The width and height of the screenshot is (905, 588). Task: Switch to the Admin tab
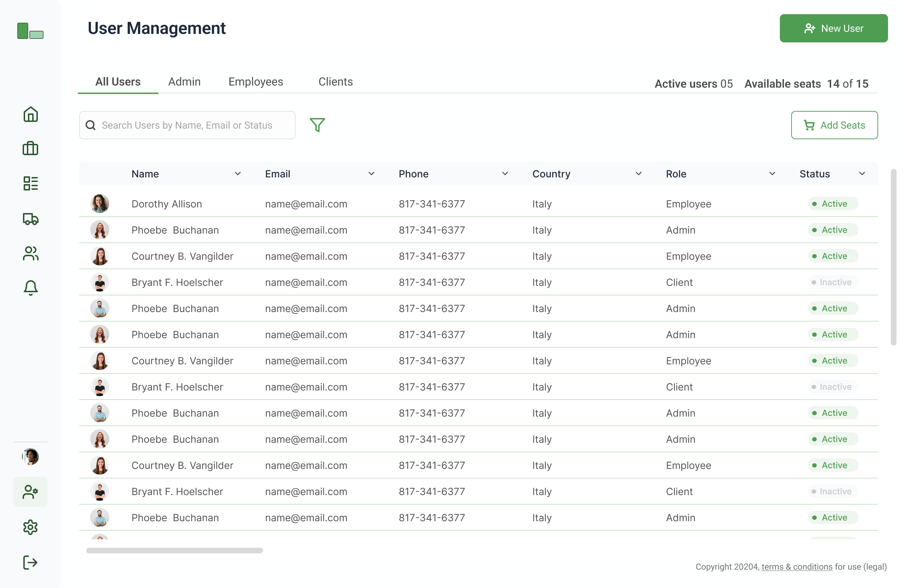point(185,82)
